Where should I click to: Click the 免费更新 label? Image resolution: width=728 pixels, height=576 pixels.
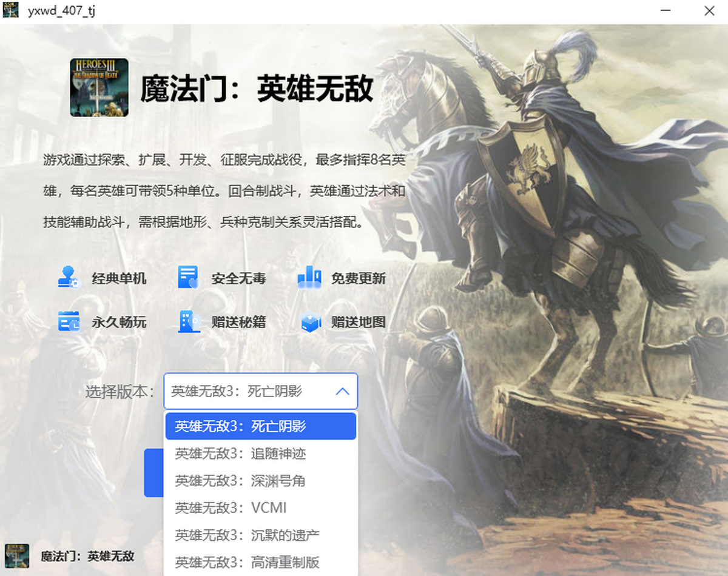coord(359,278)
